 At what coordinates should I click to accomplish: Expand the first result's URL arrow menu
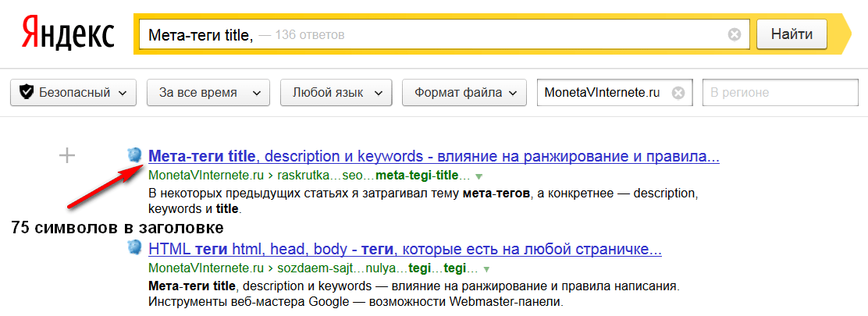pos(478,176)
